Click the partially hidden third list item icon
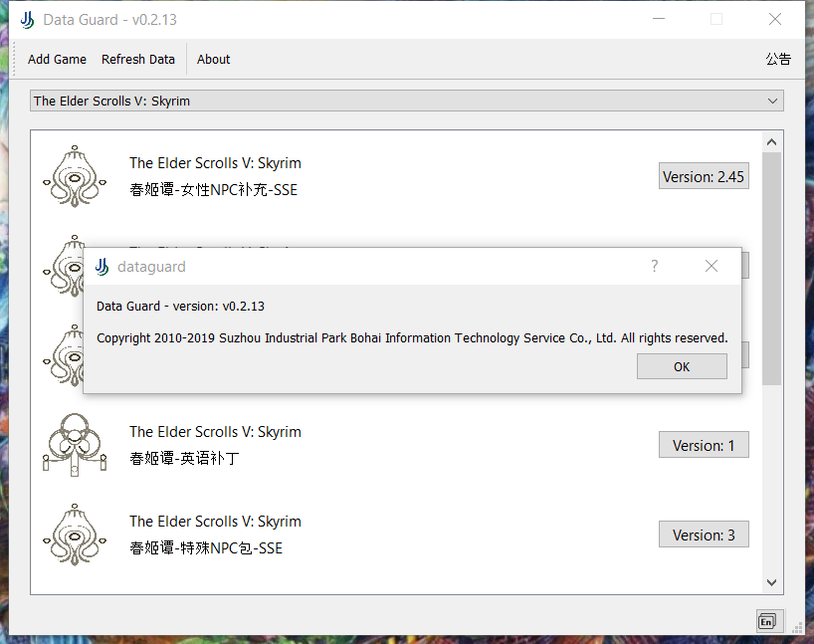 click(63, 355)
